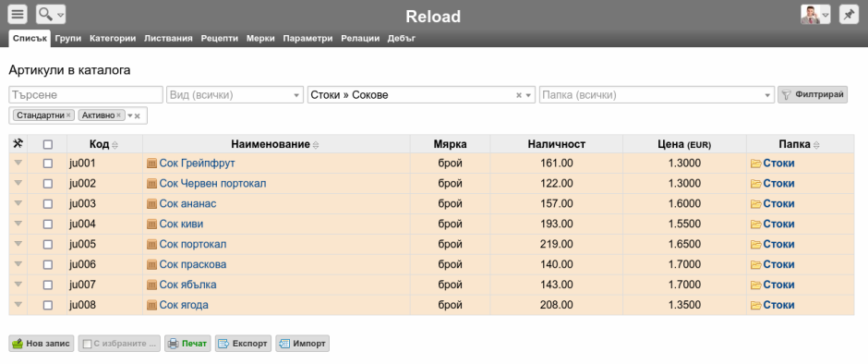Open the Папка (всички) dropdown

[x=657, y=95]
